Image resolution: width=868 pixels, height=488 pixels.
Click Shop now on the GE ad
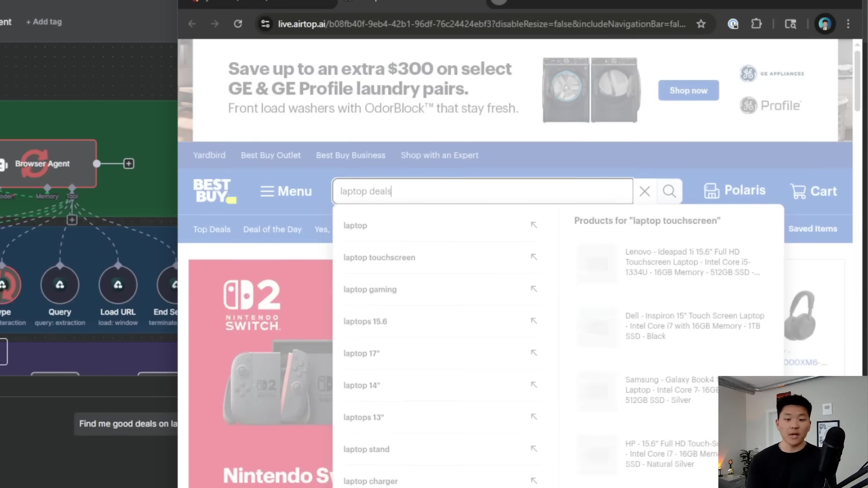(688, 90)
